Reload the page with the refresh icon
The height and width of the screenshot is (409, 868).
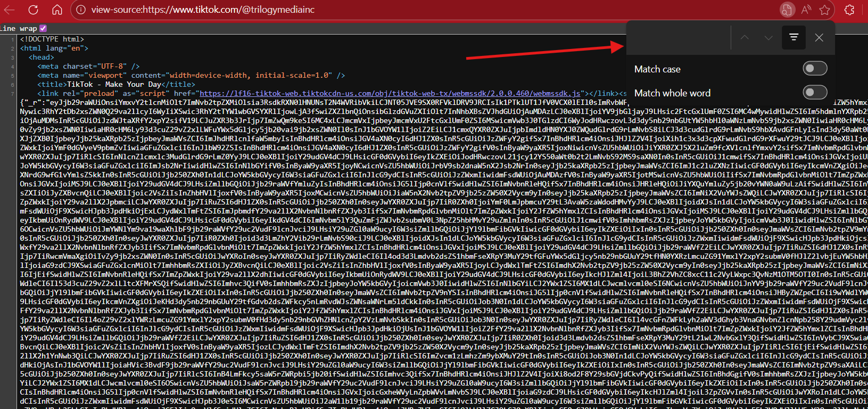pyautogui.click(x=33, y=10)
